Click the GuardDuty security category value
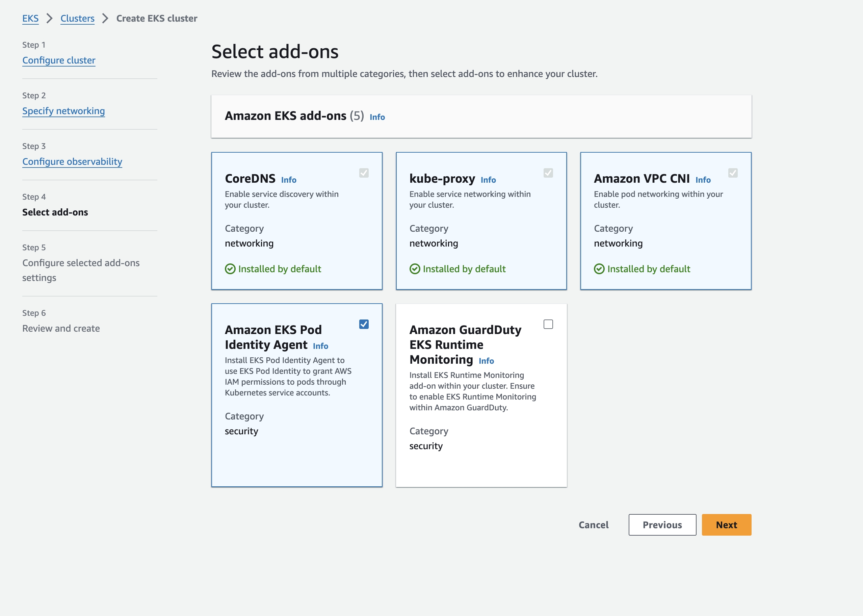This screenshot has height=616, width=863. 426,446
